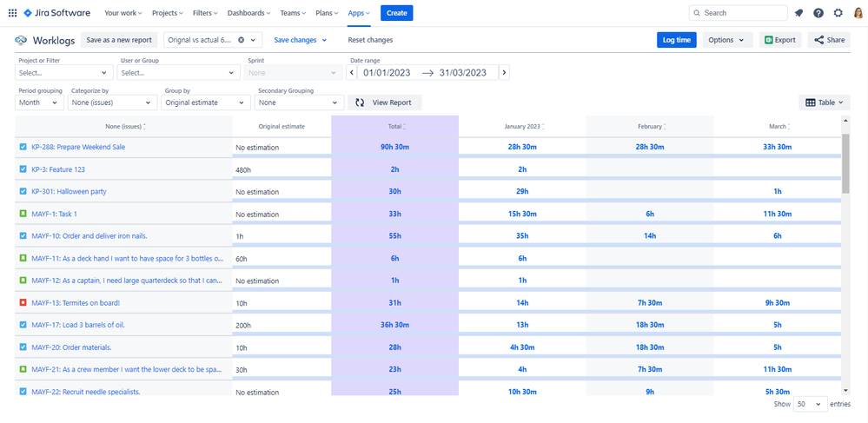Clear the selected report with the X icon
The height and width of the screenshot is (423, 868).
pos(241,40)
